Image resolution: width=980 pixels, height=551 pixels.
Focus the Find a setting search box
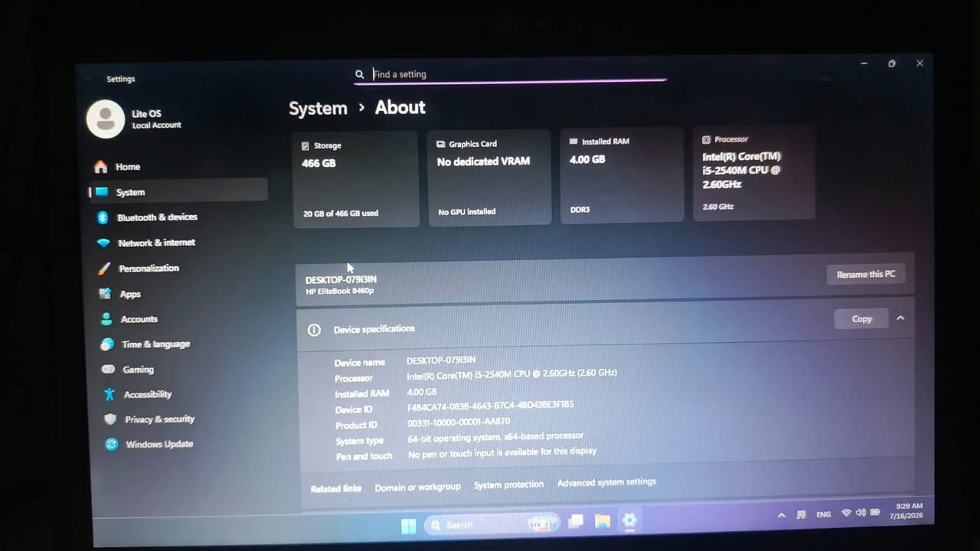click(510, 74)
